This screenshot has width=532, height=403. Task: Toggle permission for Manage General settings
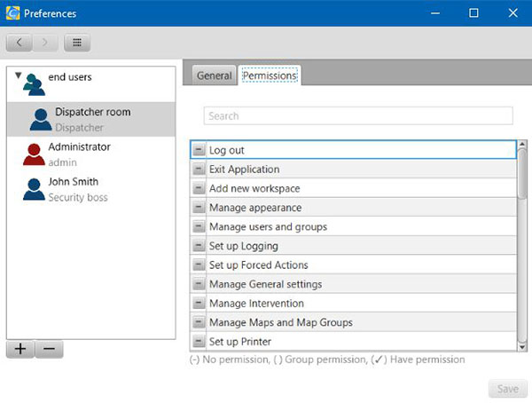coord(199,284)
